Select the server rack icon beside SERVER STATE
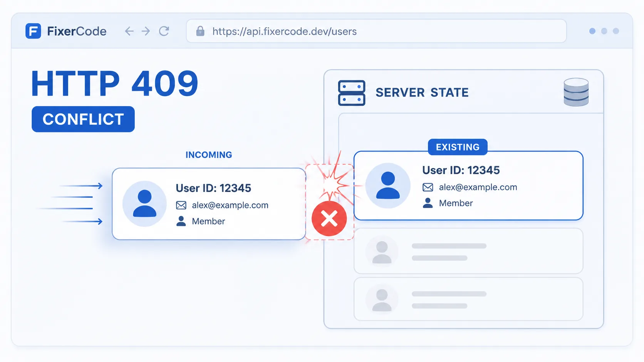This screenshot has width=644, height=362. (x=352, y=93)
